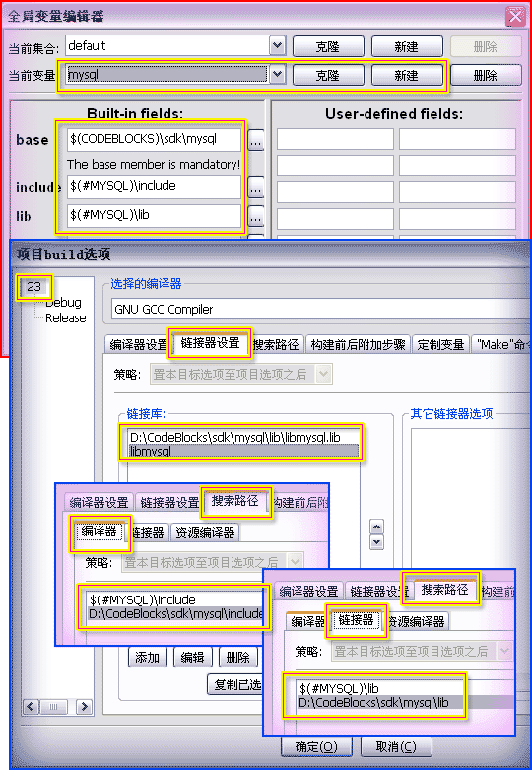Click the include field $(#MYSQL)\include input
532x772 pixels.
pyautogui.click(x=154, y=186)
